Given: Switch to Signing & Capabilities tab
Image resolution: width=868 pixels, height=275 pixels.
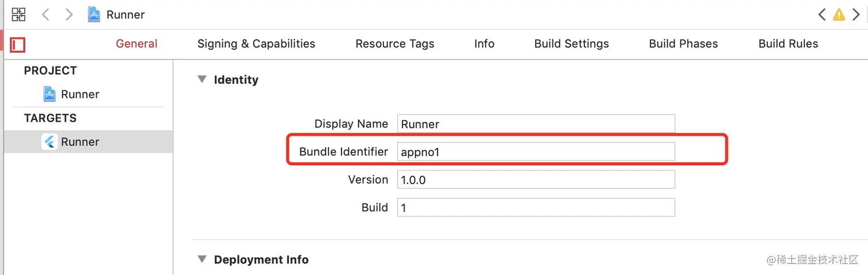Looking at the screenshot, I should click(x=256, y=44).
